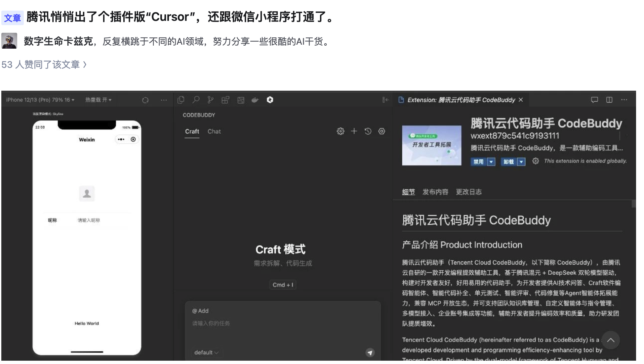Open the CodeBuddy settings gear icon
The image size is (644, 364).
(341, 131)
